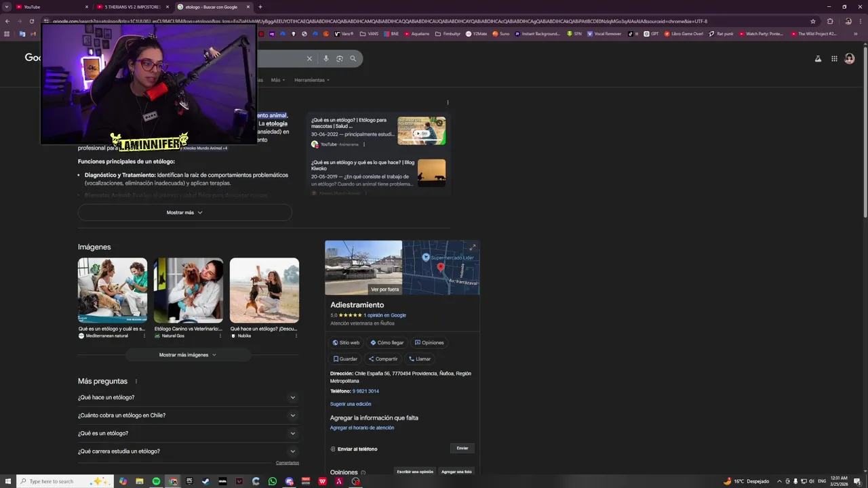
Task: Open the Más search filter dropdown
Action: point(278,80)
